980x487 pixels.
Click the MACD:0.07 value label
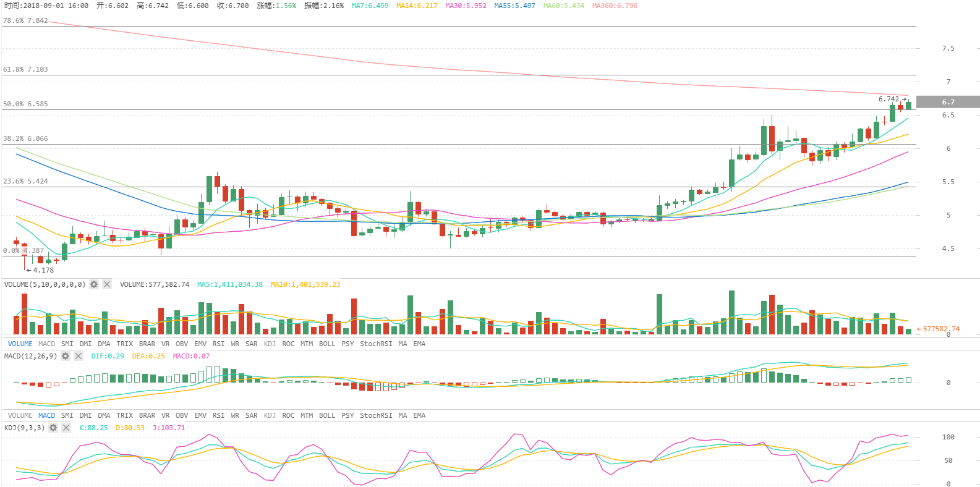coord(191,356)
